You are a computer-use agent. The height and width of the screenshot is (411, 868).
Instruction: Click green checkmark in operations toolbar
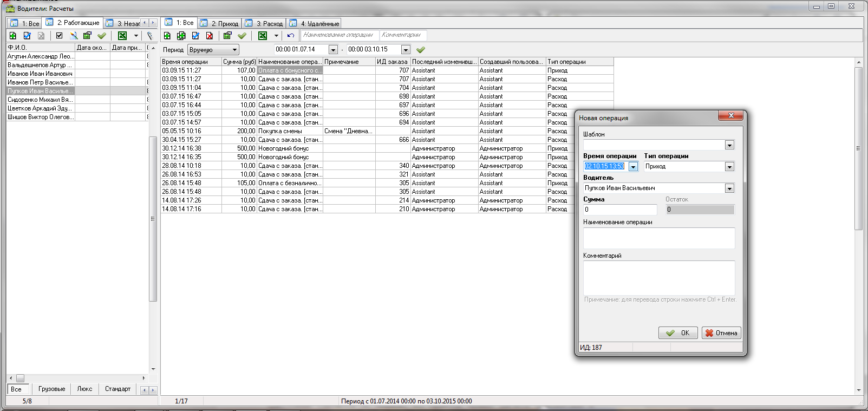click(x=242, y=36)
